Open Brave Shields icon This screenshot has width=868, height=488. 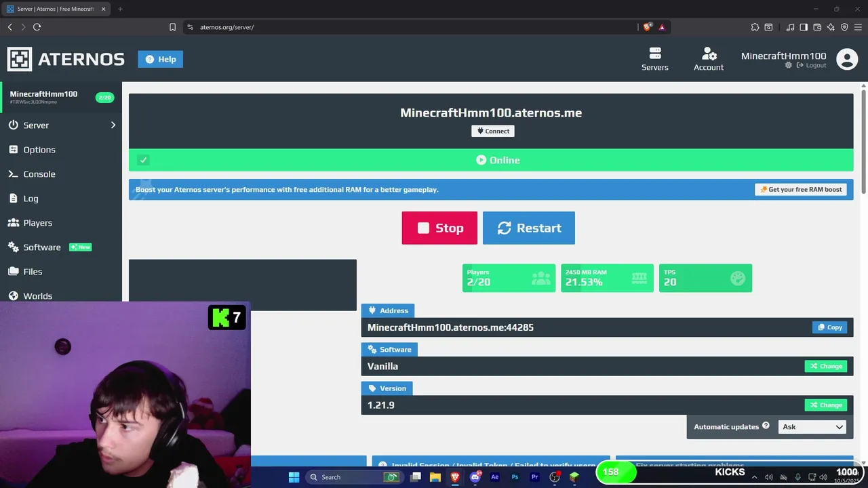tap(648, 27)
